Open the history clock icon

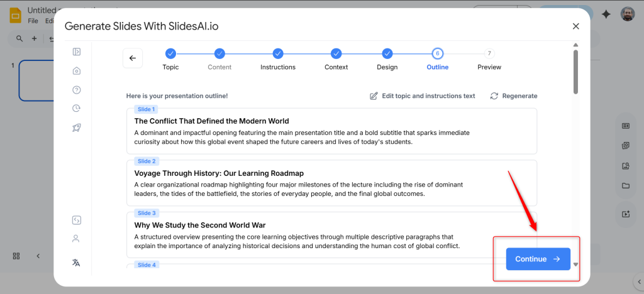coord(76,108)
